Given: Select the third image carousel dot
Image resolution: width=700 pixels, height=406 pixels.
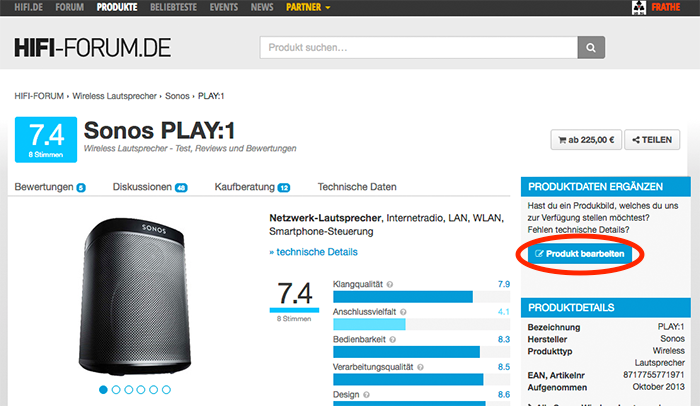Looking at the screenshot, I should click(128, 389).
